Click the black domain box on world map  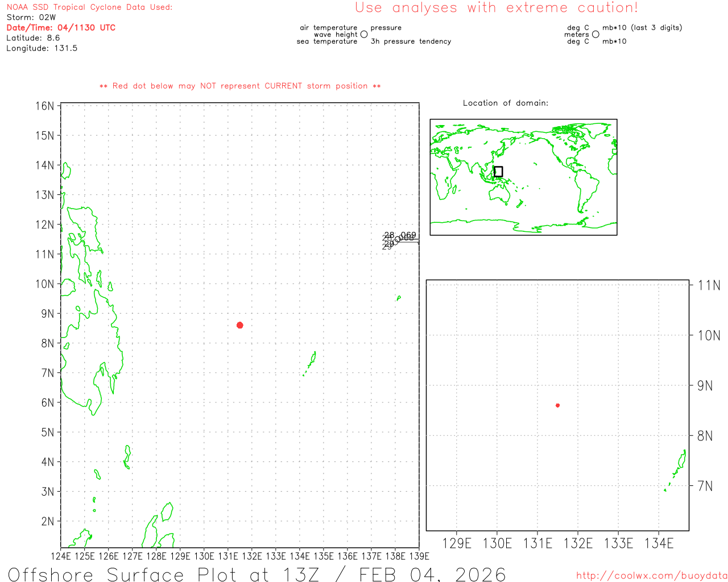(x=498, y=172)
